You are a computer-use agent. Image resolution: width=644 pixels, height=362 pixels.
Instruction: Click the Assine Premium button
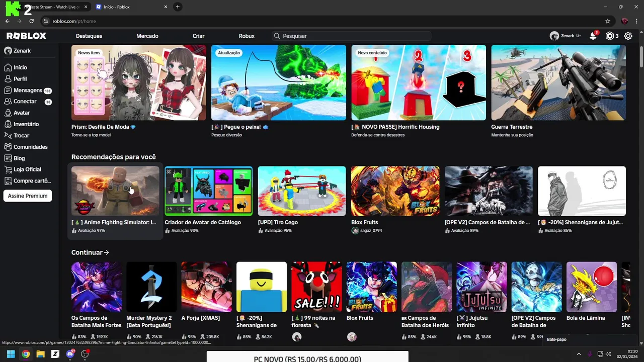28,196
